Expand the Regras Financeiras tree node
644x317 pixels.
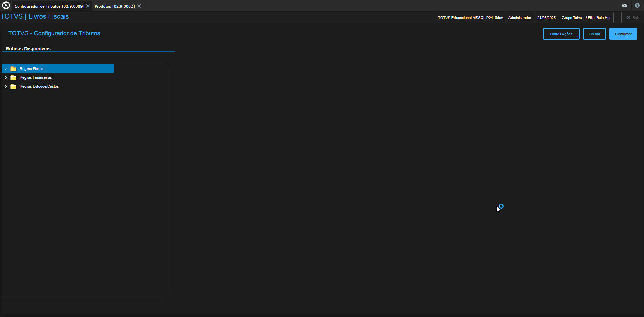pyautogui.click(x=6, y=77)
